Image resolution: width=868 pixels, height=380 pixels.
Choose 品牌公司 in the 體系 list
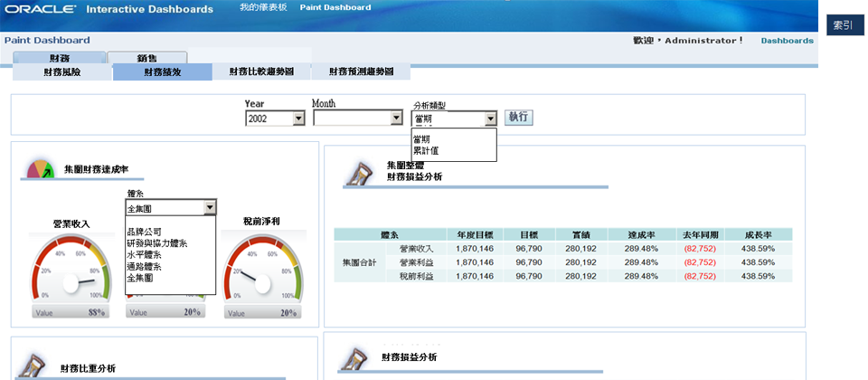(144, 233)
